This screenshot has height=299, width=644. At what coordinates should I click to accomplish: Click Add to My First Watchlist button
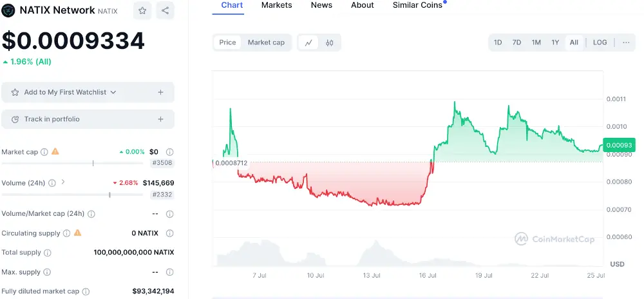click(88, 92)
